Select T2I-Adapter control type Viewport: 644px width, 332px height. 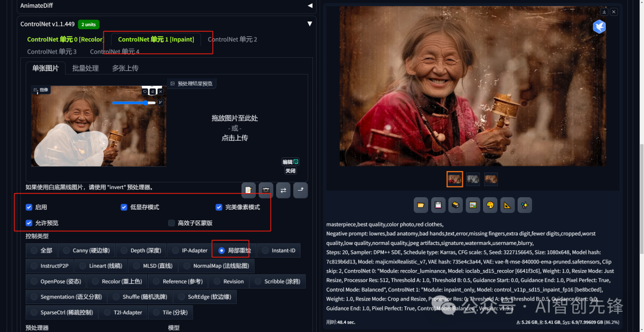pyautogui.click(x=123, y=312)
